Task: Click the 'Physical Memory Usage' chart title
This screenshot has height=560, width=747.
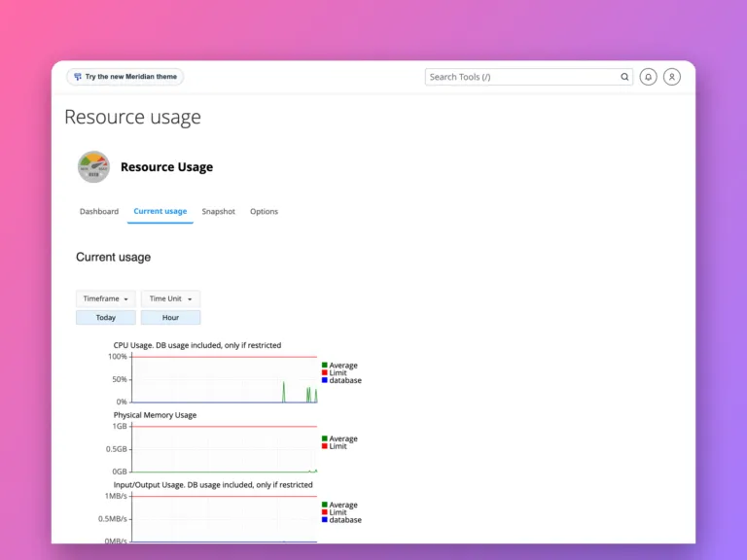Action: (x=155, y=415)
